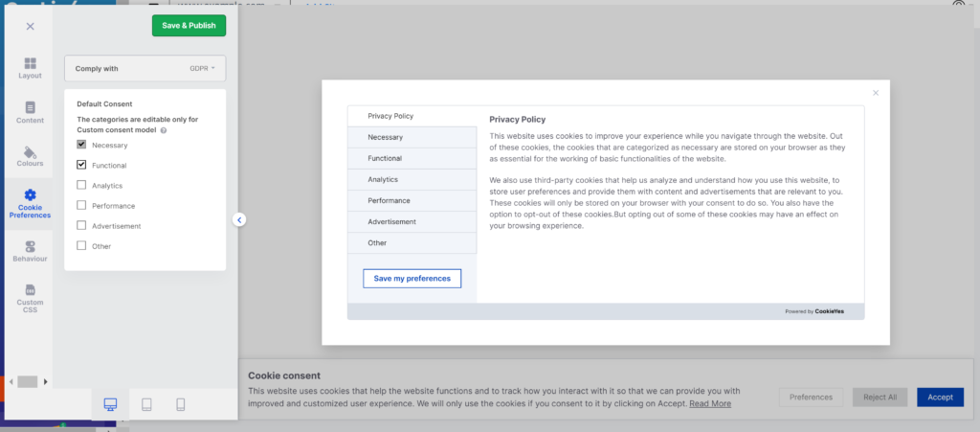Switch to desktop preview icon
Screen dimensions: 980x432
[x=111, y=404]
